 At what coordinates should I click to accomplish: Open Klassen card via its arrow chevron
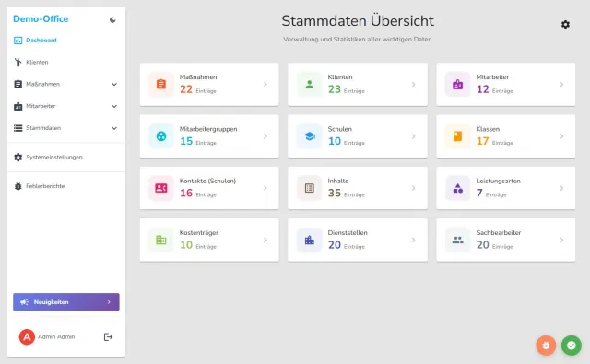tap(561, 136)
